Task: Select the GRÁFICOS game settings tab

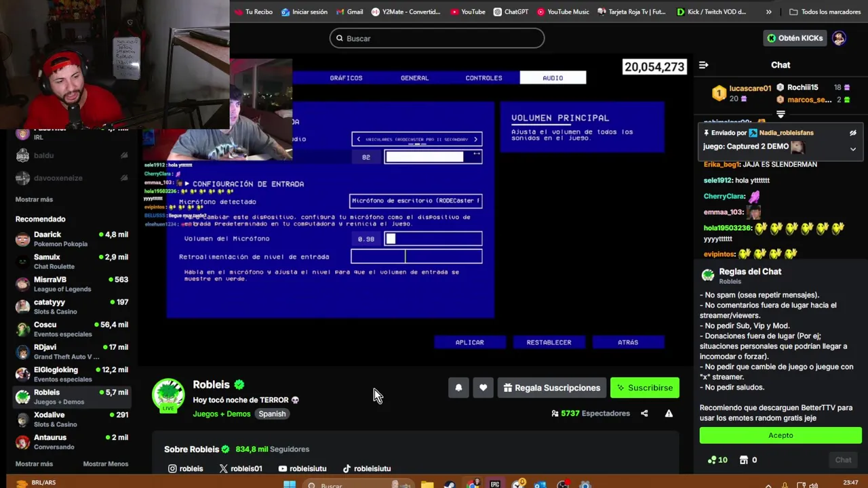Action: [346, 78]
